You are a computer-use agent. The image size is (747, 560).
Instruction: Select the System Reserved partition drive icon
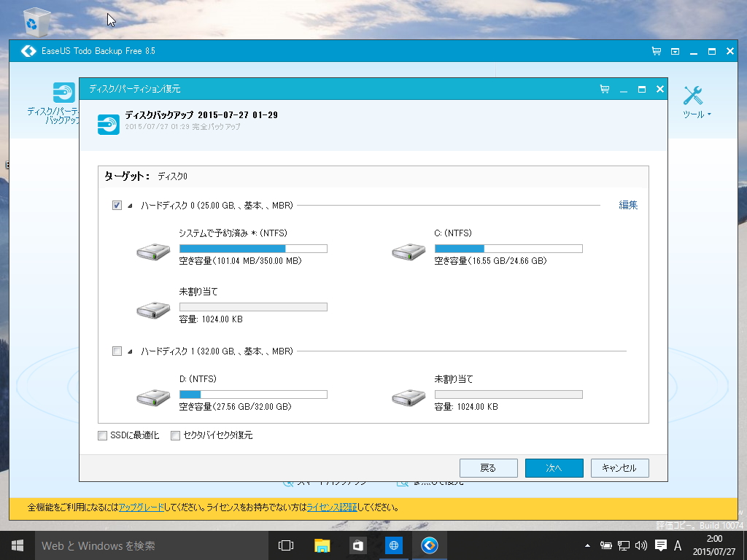coord(153,252)
